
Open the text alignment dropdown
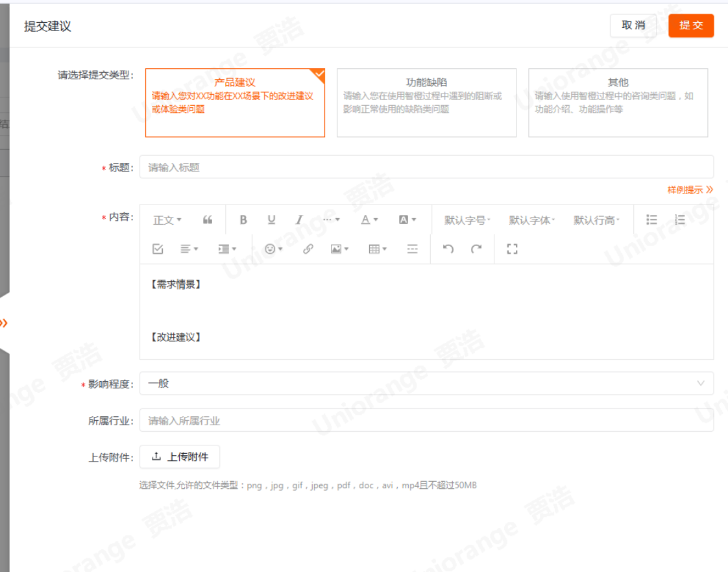point(189,249)
